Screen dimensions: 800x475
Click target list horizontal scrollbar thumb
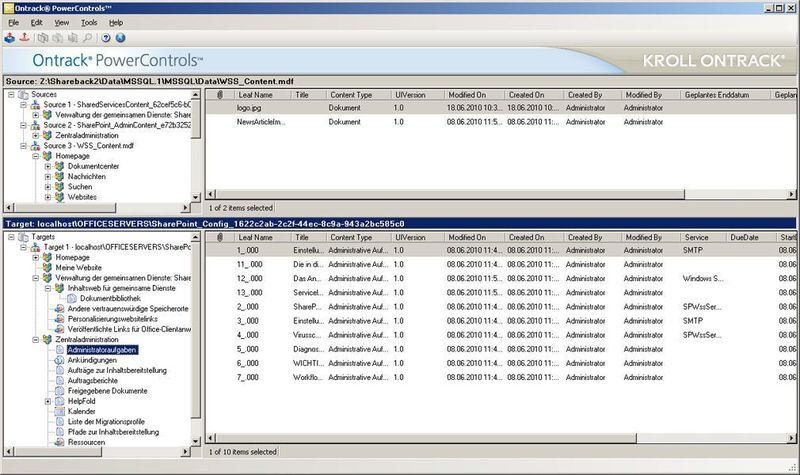click(426, 438)
